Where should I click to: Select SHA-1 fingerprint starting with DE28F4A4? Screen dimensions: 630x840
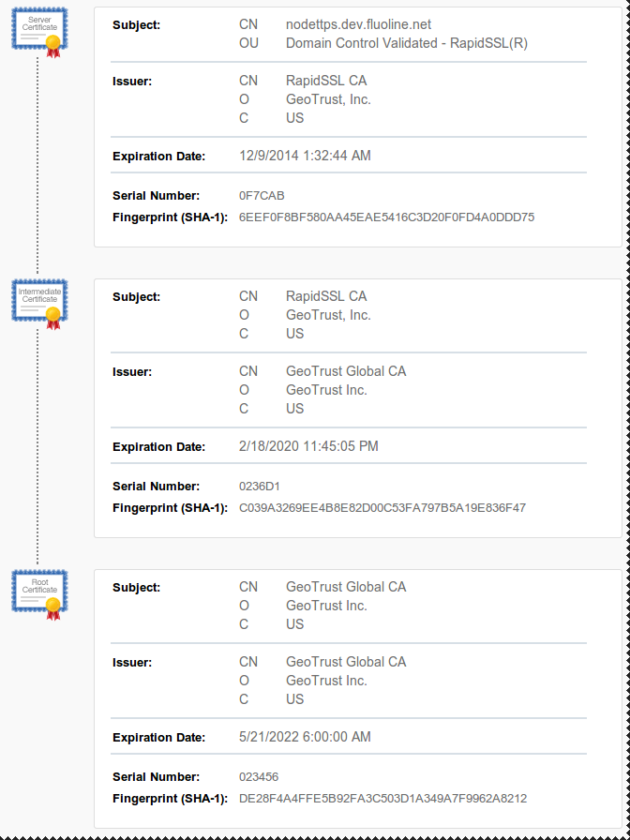click(383, 799)
